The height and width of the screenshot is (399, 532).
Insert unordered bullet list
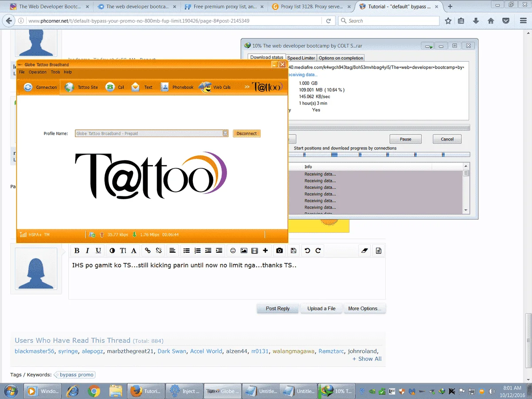pyautogui.click(x=187, y=250)
